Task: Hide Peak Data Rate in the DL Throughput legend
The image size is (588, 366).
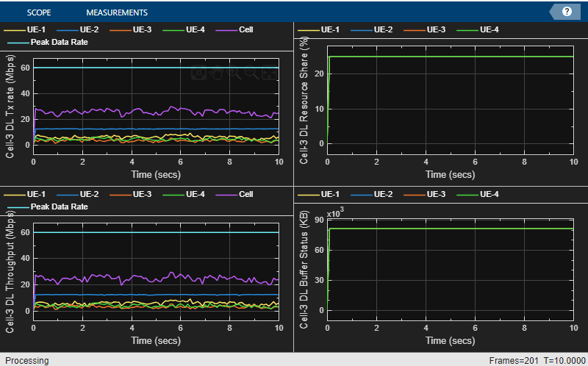Action: tap(59, 207)
